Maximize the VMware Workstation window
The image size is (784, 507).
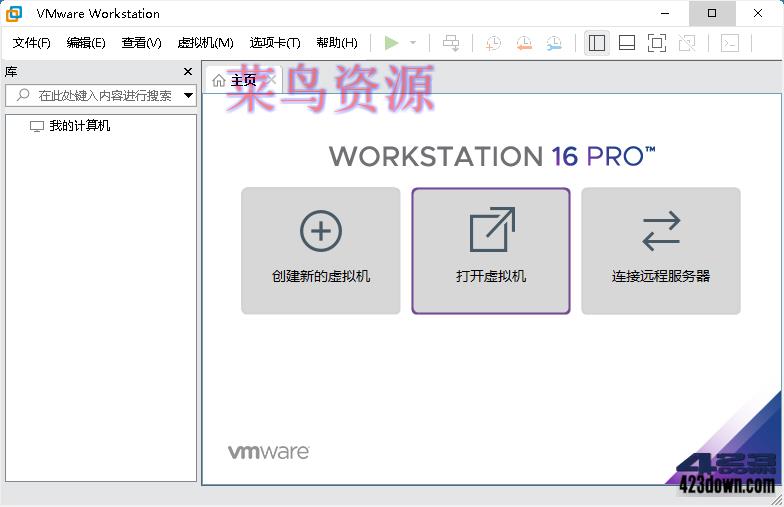712,14
